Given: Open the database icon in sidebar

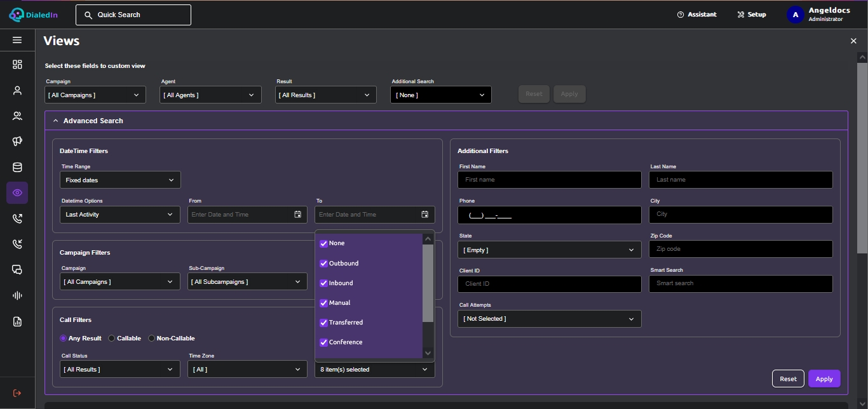Looking at the screenshot, I should (x=17, y=168).
